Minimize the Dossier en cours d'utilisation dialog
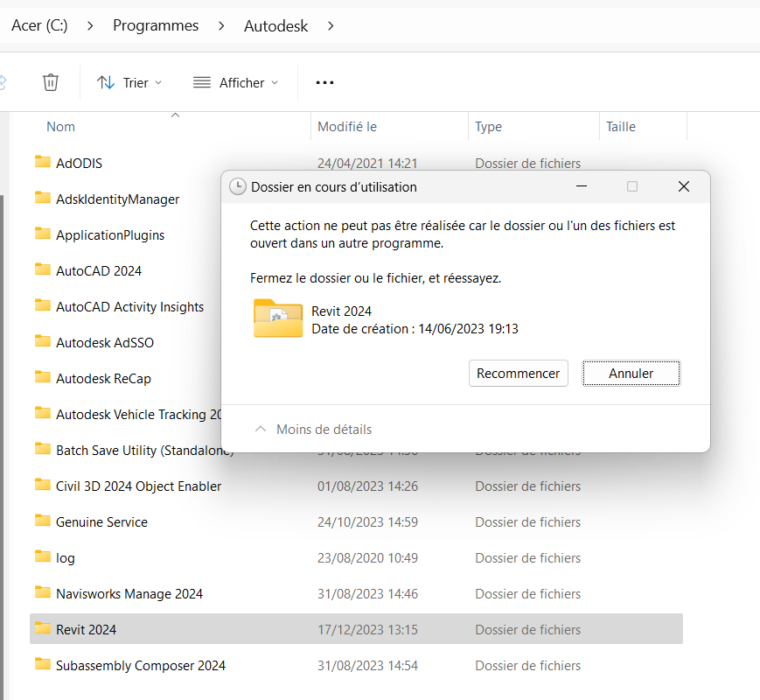This screenshot has height=700, width=760. (x=581, y=186)
